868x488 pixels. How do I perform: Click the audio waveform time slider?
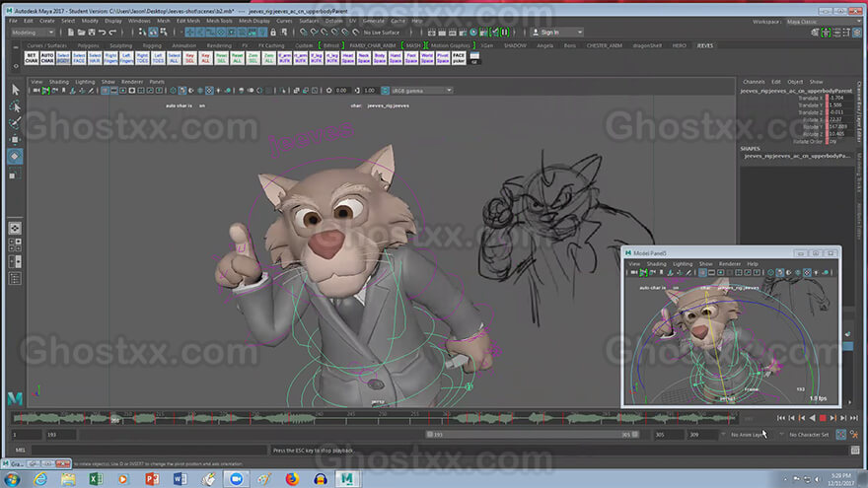[375, 418]
